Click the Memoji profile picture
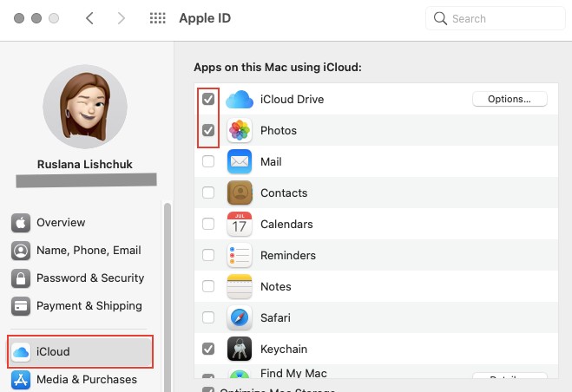The width and height of the screenshot is (572, 392). [85, 107]
